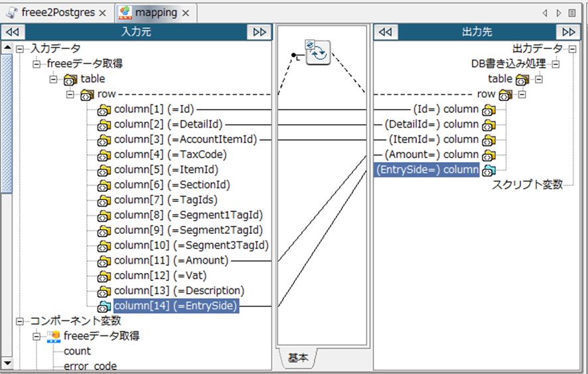Click column[13] (=Description) icon
The image size is (588, 374).
coord(104,292)
